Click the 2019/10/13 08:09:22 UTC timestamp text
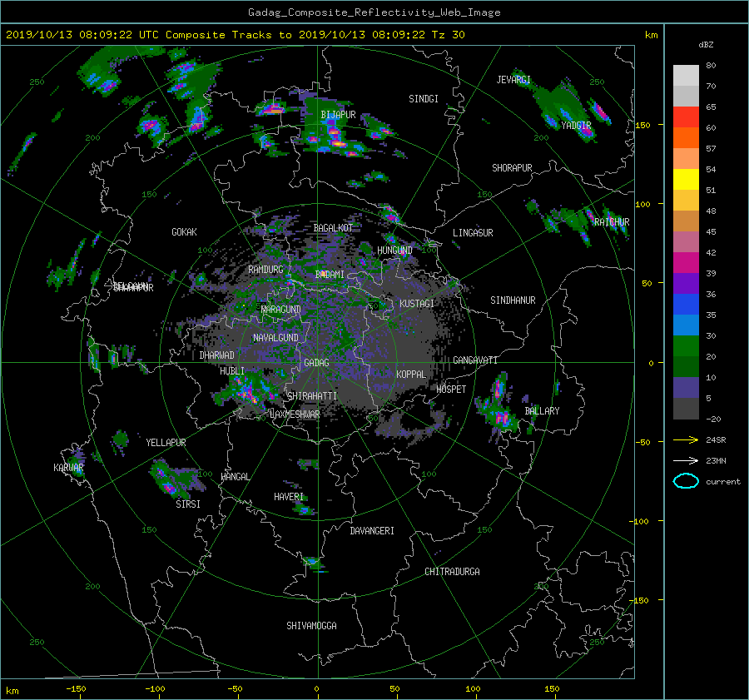Image resolution: width=749 pixels, height=700 pixels. coord(82,35)
